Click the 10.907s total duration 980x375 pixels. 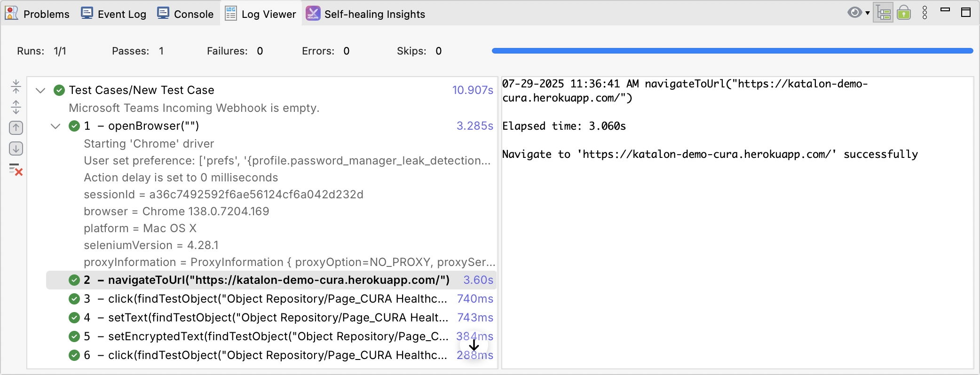pos(473,90)
